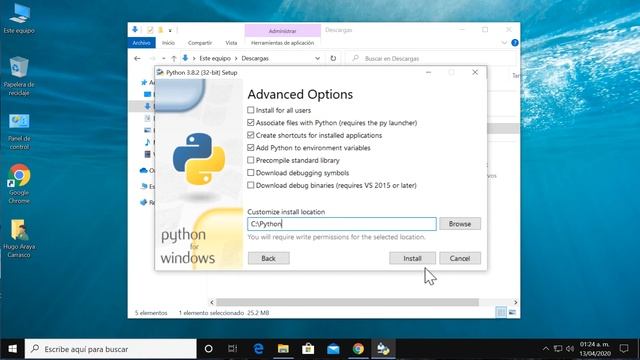Close the Python Setup dialog
This screenshot has height=360, width=640.
pos(475,72)
